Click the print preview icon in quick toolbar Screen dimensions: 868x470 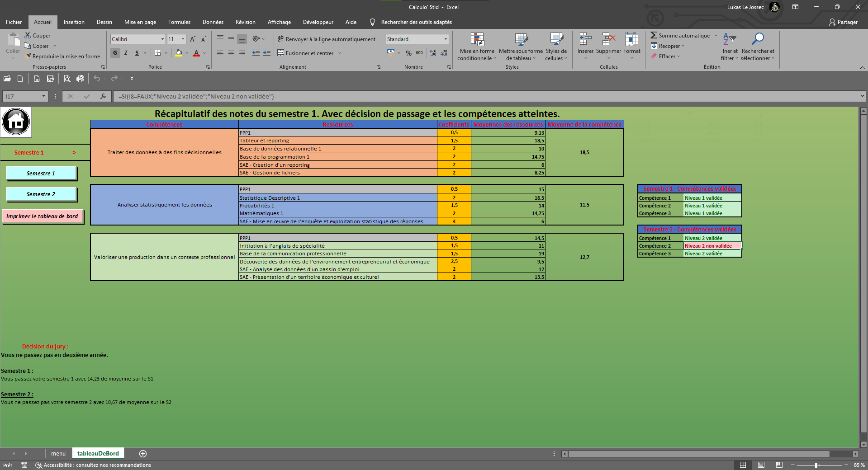67,79
